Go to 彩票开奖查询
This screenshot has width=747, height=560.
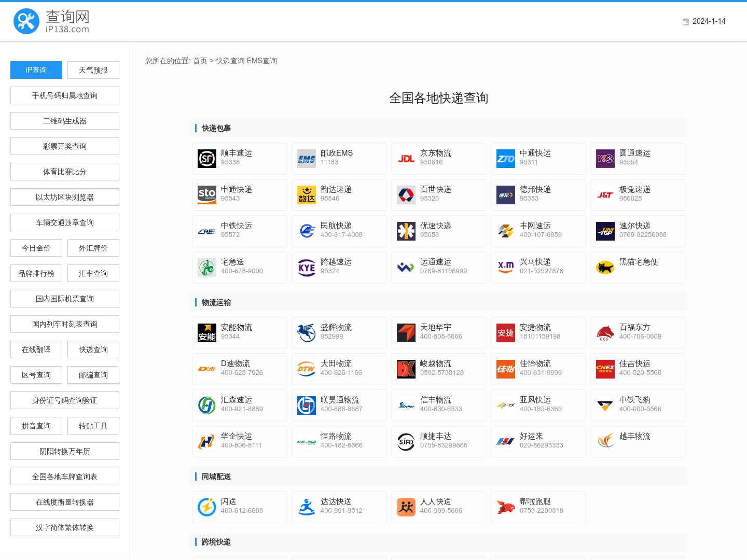(65, 146)
